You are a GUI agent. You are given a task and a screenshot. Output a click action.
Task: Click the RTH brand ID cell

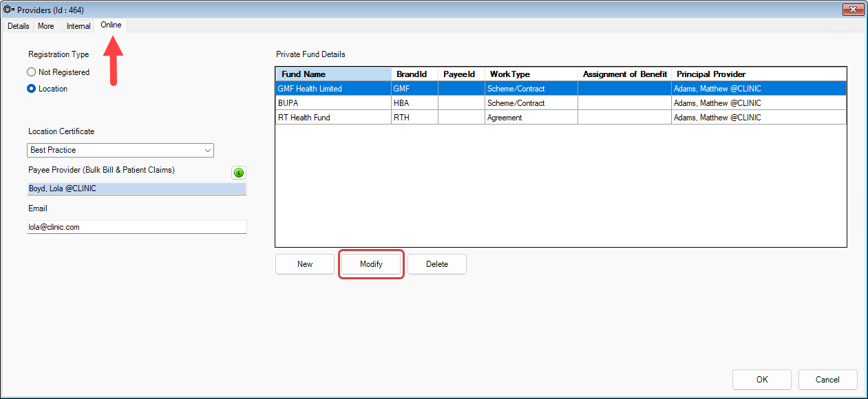(x=414, y=118)
